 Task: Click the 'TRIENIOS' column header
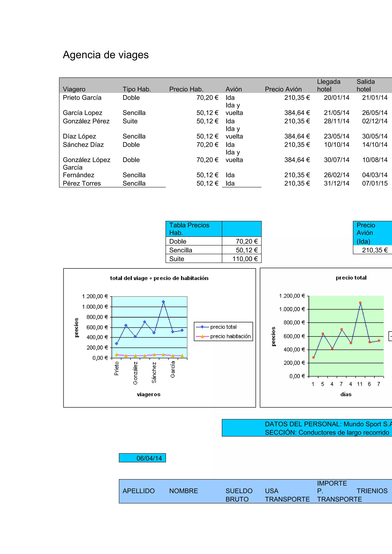[x=372, y=491]
